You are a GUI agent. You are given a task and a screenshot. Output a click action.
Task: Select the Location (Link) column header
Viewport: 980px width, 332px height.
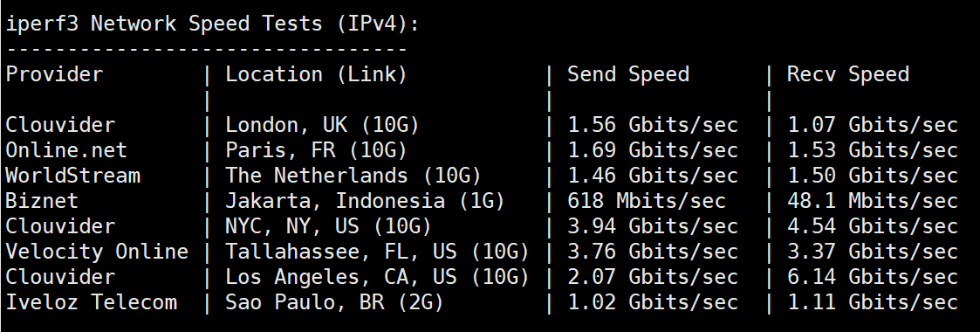(x=316, y=74)
